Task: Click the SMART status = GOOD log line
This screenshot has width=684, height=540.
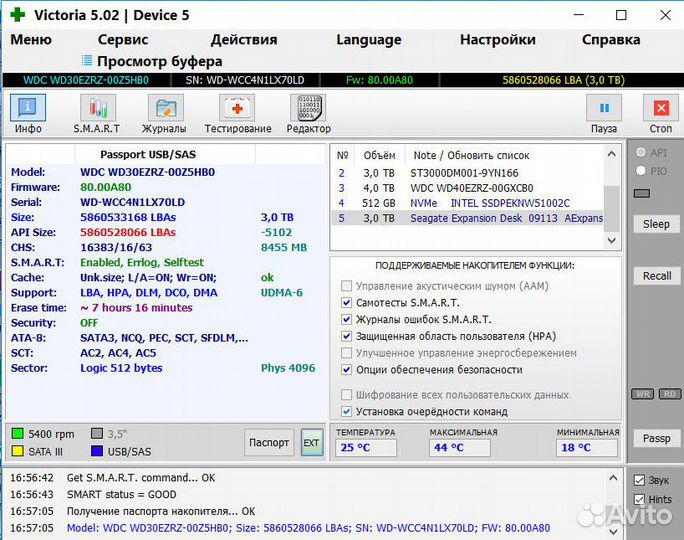Action: tap(121, 495)
